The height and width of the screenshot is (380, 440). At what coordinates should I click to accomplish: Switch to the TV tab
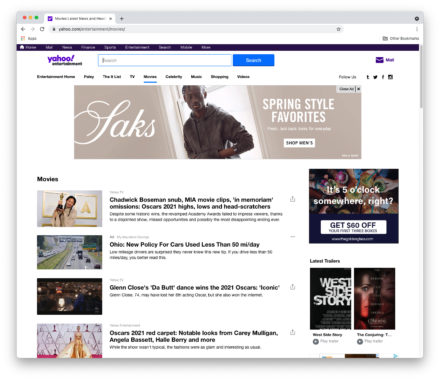click(132, 77)
